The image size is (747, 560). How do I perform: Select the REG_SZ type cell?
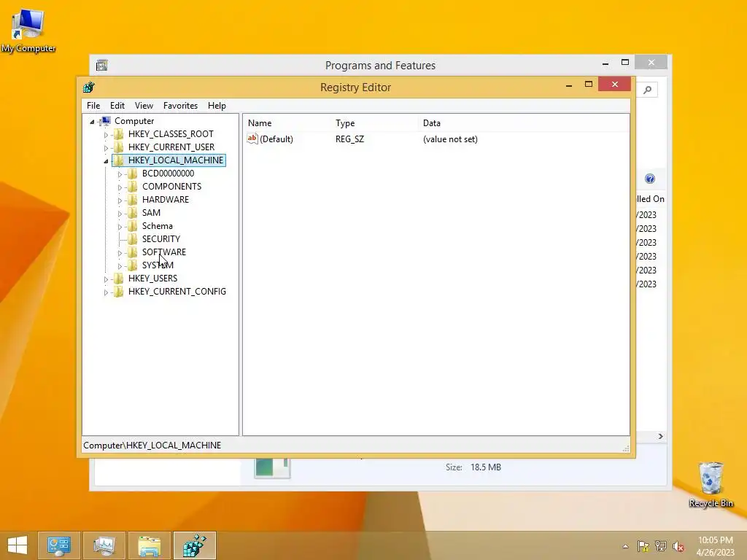pos(349,139)
